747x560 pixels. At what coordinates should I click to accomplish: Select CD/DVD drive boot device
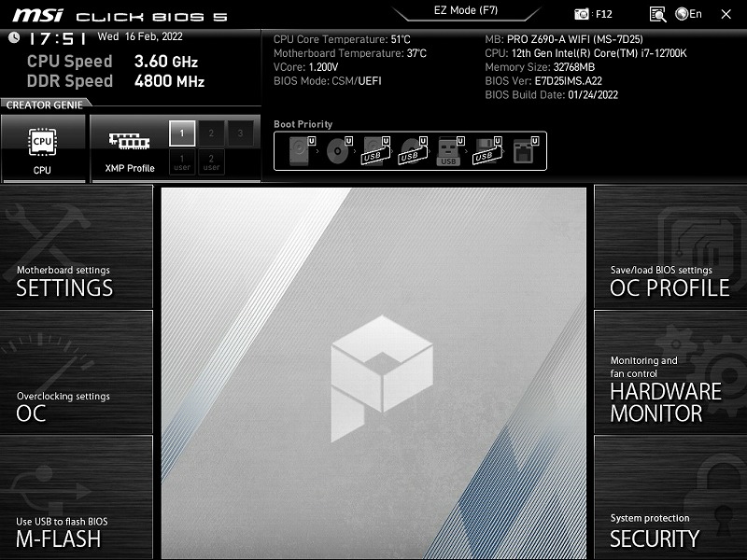(339, 151)
